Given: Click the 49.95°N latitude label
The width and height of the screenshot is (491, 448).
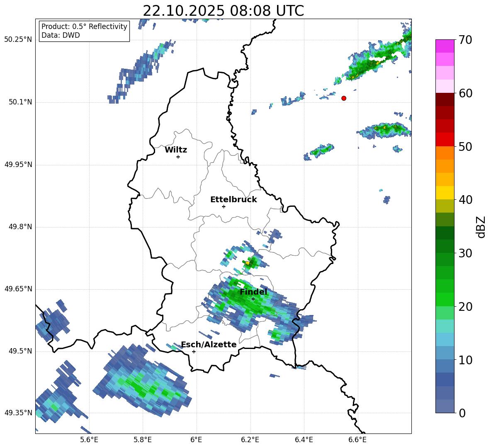Looking at the screenshot, I should coord(18,164).
